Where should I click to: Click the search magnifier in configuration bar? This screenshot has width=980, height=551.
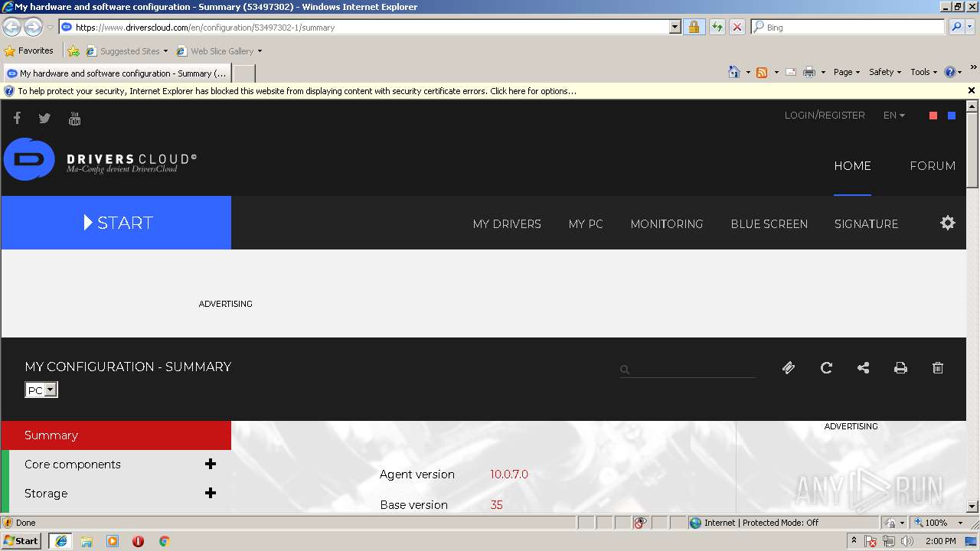(625, 370)
